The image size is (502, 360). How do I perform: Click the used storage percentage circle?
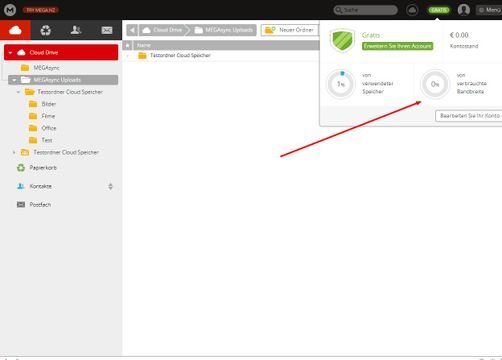click(x=340, y=84)
